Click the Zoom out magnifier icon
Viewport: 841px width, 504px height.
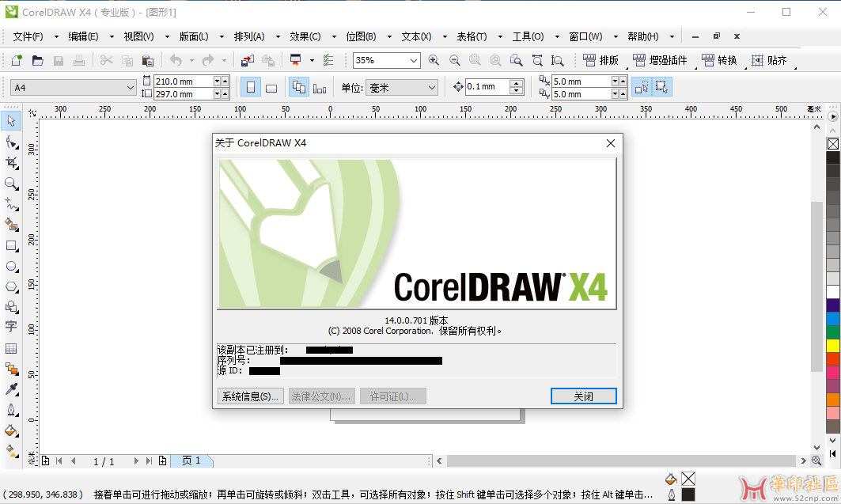[x=455, y=60]
